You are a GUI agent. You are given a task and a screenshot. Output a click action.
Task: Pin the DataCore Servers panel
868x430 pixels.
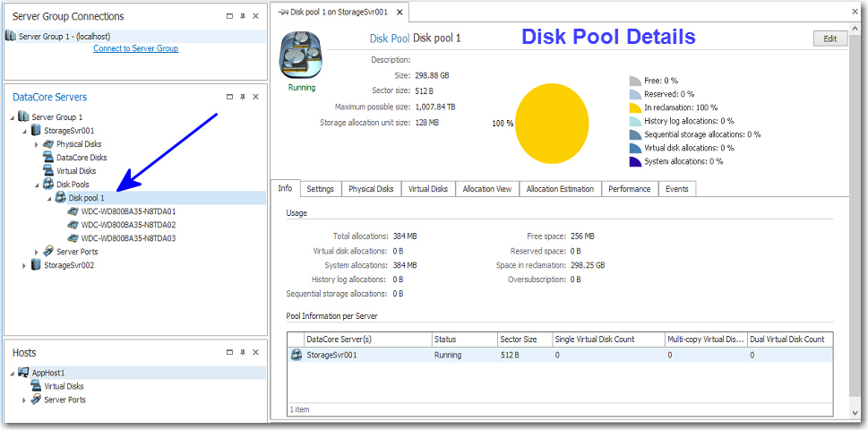click(243, 97)
